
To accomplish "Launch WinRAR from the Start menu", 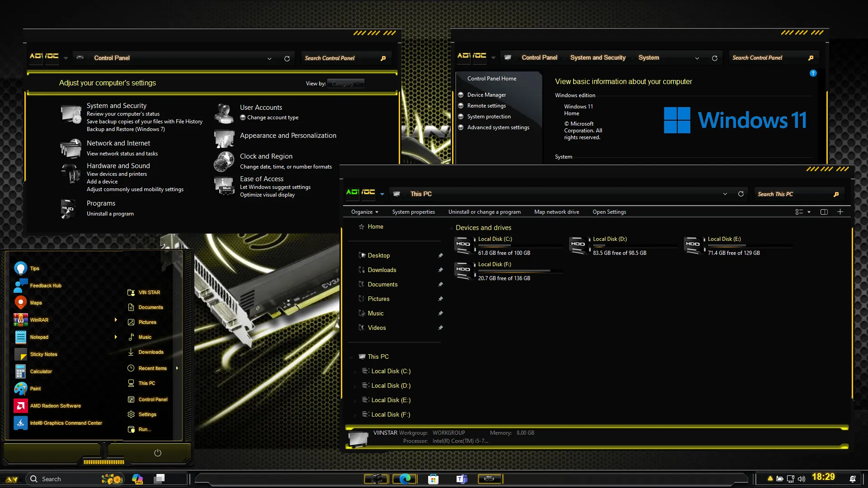I will tap(40, 319).
